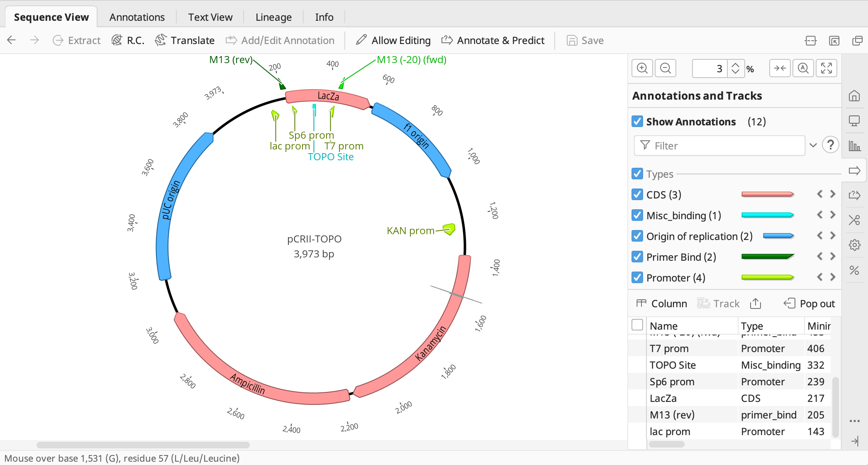Toggle the CDS type checkbox
The height and width of the screenshot is (465, 868).
pyautogui.click(x=637, y=195)
